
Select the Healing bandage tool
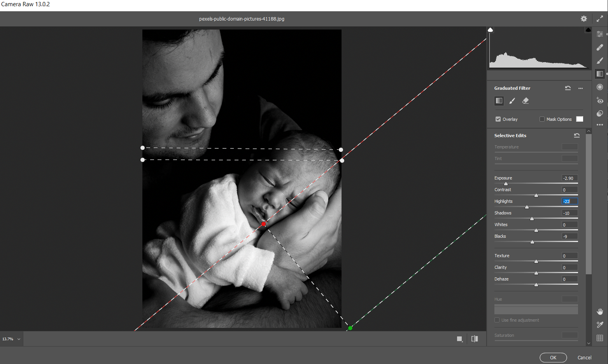tap(600, 47)
